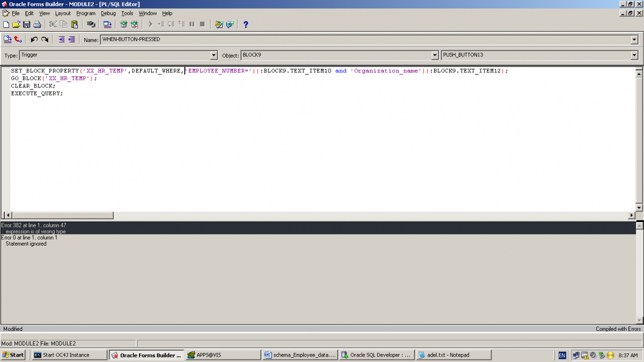Click the New form icon
This screenshot has width=644, height=362.
click(x=6, y=24)
